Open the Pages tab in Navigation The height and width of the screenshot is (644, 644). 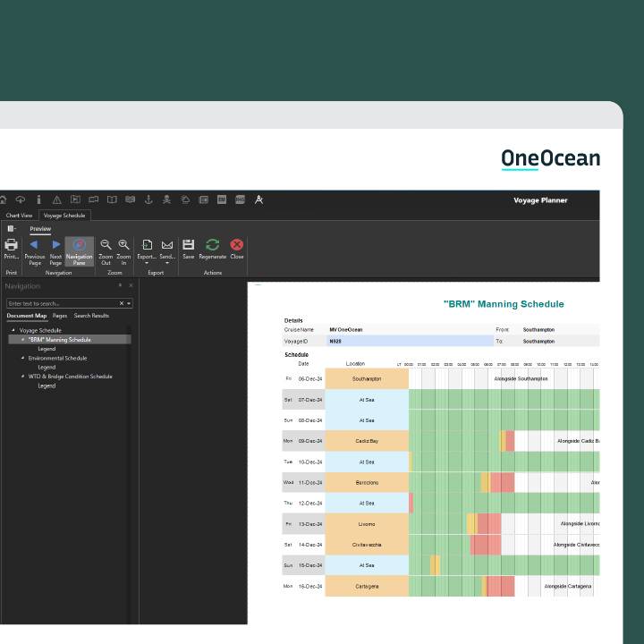[x=60, y=316]
